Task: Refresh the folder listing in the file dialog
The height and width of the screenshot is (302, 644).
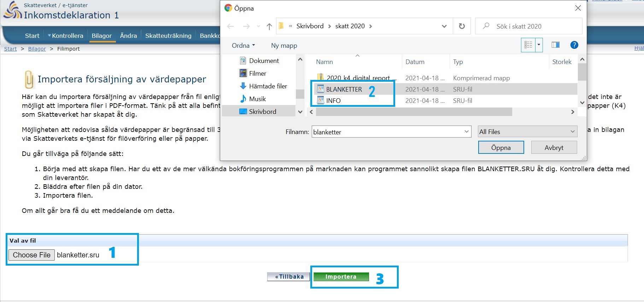Action: pos(462,26)
